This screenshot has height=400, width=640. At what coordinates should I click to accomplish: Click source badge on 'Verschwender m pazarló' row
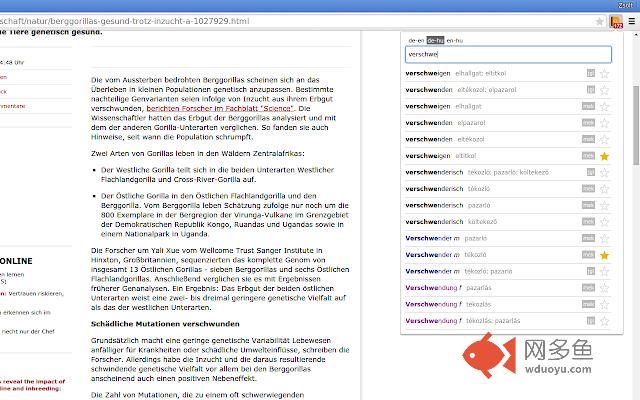tap(588, 238)
